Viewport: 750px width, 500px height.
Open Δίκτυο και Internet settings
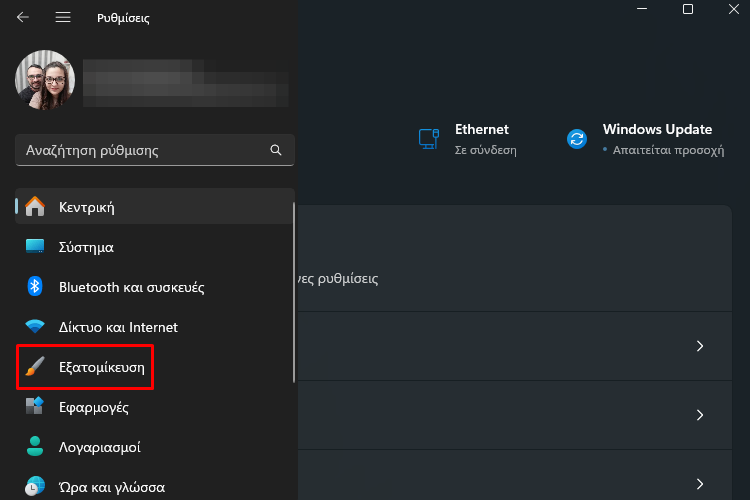(x=155, y=327)
